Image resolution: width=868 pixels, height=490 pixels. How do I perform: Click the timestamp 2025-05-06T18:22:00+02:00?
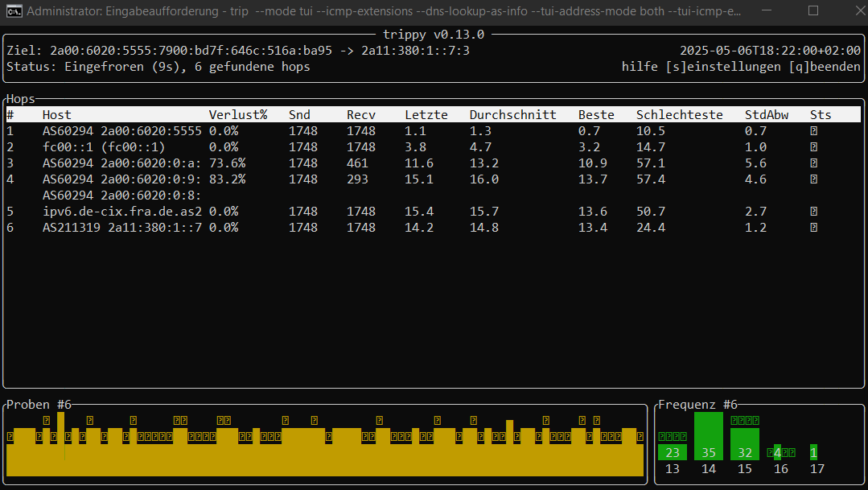770,51
